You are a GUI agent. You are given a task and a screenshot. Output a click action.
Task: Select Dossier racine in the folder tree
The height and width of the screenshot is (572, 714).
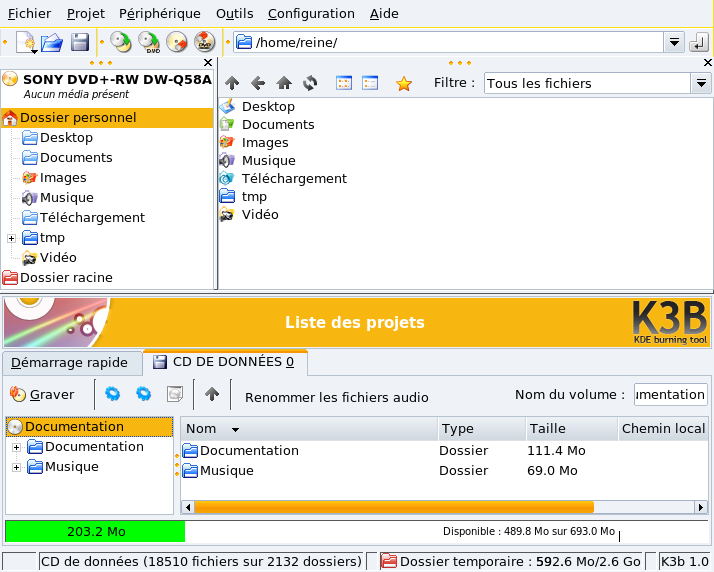click(66, 278)
